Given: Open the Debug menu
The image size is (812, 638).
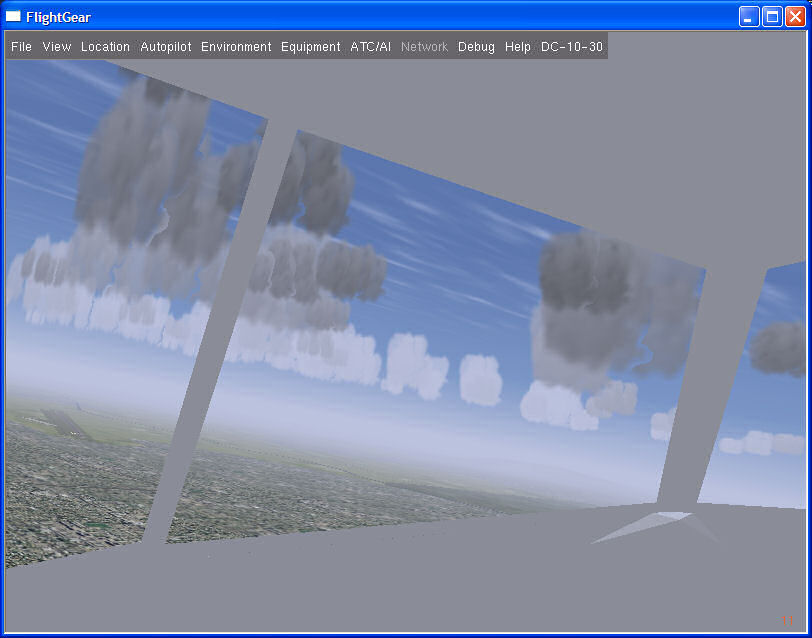Looking at the screenshot, I should click(x=476, y=47).
